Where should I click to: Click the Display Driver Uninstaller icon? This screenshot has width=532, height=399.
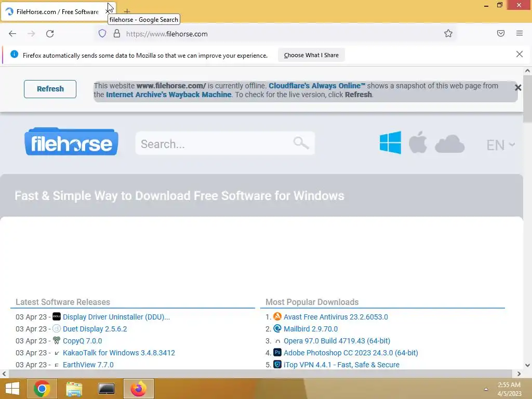[x=56, y=316]
